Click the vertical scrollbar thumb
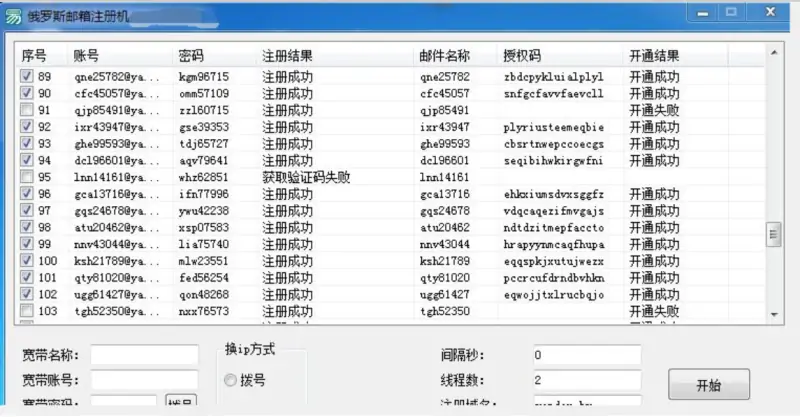The width and height of the screenshot is (800, 417). [773, 234]
